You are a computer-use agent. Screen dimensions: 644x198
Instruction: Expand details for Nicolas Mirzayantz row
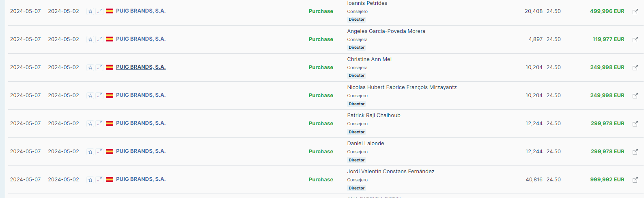(99, 96)
